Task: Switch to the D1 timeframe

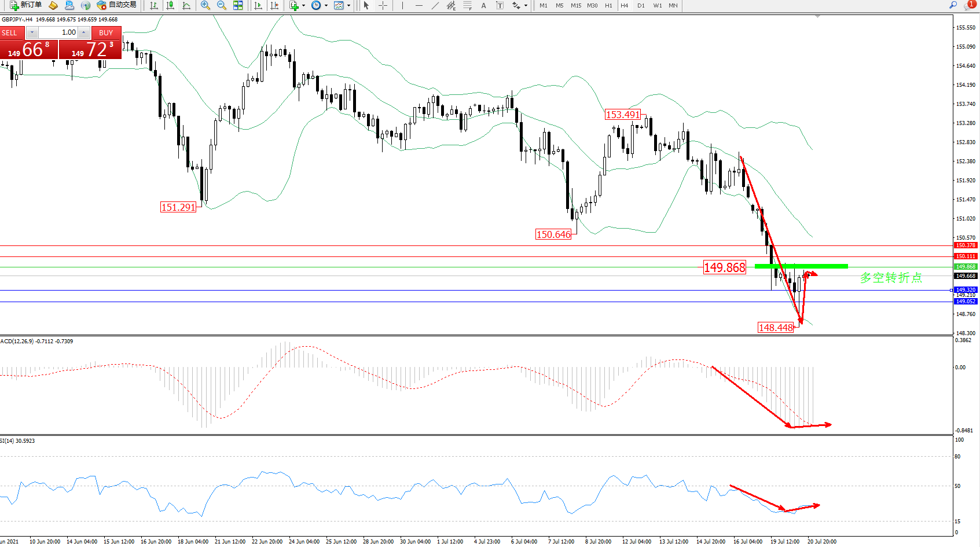Action: click(641, 5)
